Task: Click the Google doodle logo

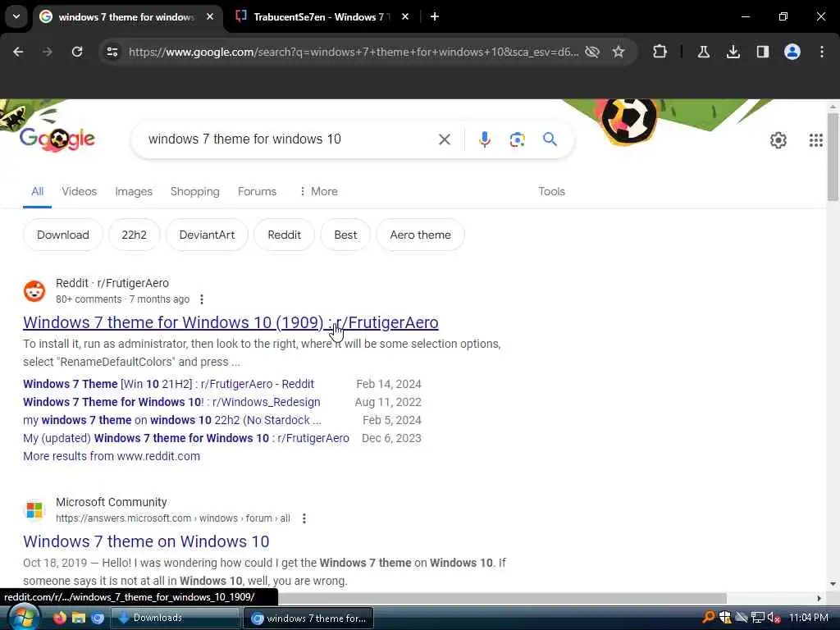Action: point(57,139)
